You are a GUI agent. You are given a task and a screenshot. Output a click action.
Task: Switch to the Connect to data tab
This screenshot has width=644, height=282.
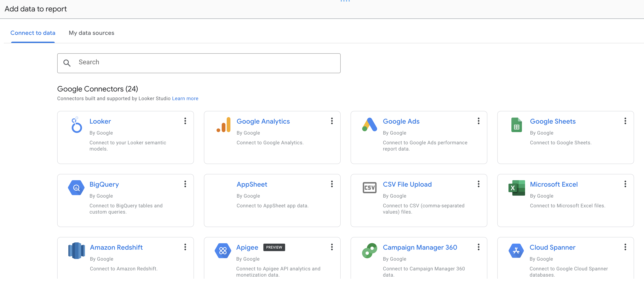[33, 33]
